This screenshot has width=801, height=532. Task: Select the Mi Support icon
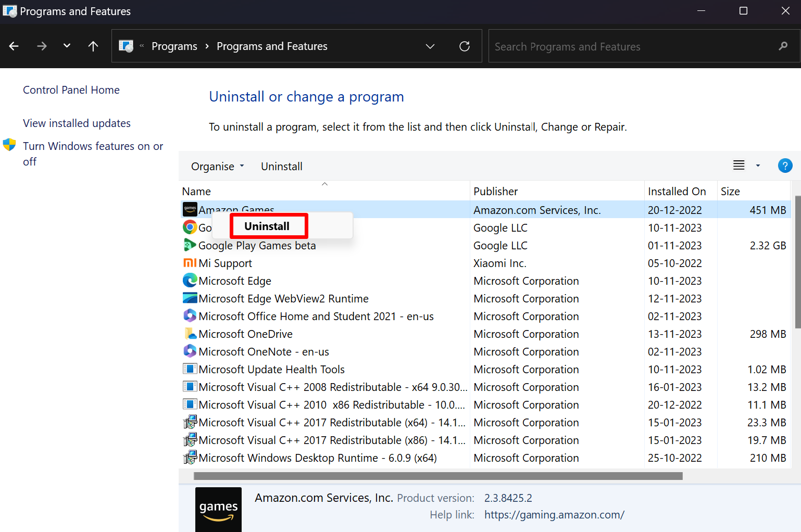(x=190, y=262)
